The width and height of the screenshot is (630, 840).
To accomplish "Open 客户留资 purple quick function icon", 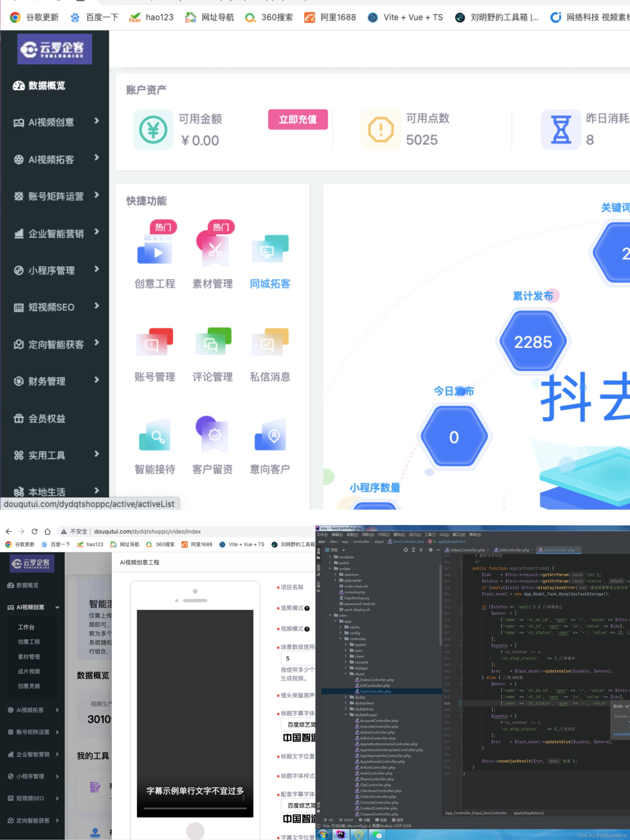I will 212,434.
